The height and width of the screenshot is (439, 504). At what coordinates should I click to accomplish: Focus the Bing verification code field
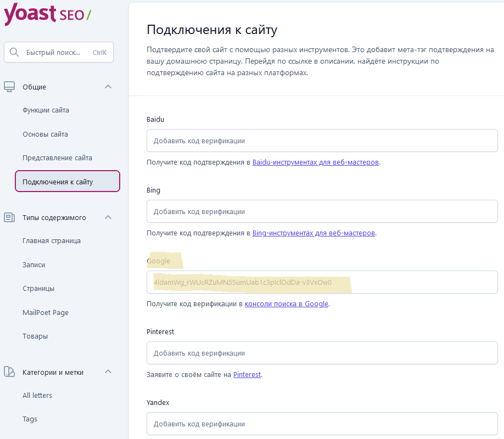pyautogui.click(x=322, y=211)
